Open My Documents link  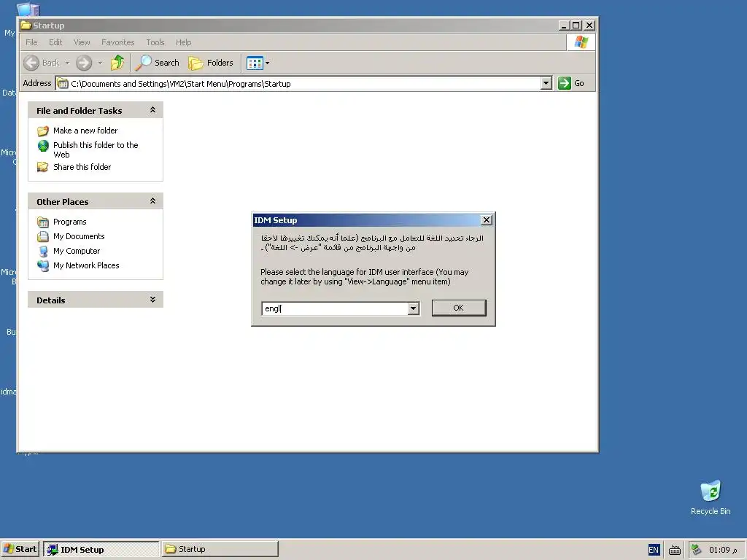point(79,236)
